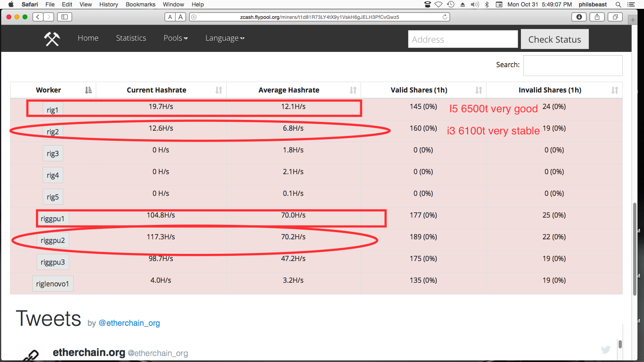This screenshot has height=362, width=644.
Task: Open the Edit menu
Action: coord(67,4)
